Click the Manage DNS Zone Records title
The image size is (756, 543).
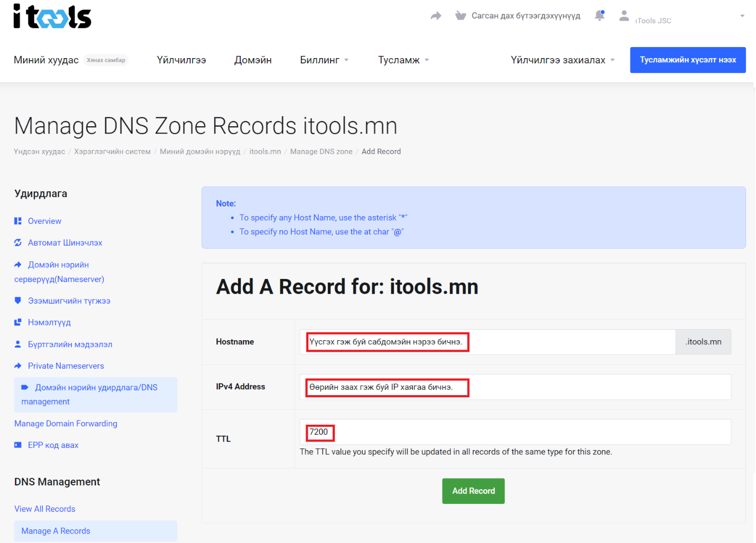pos(206,126)
